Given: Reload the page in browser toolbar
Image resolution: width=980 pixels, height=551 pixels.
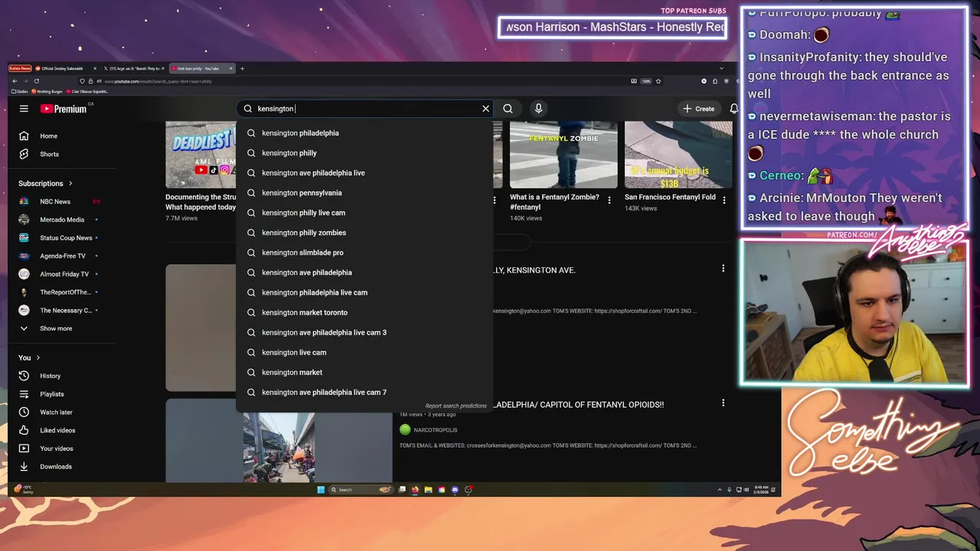Looking at the screenshot, I should [x=36, y=81].
